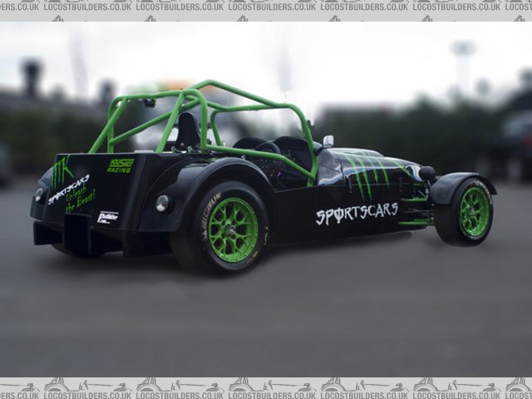Click the small white sticker on rear panel
Viewport: 532px width, 399px height.
click(107, 217)
